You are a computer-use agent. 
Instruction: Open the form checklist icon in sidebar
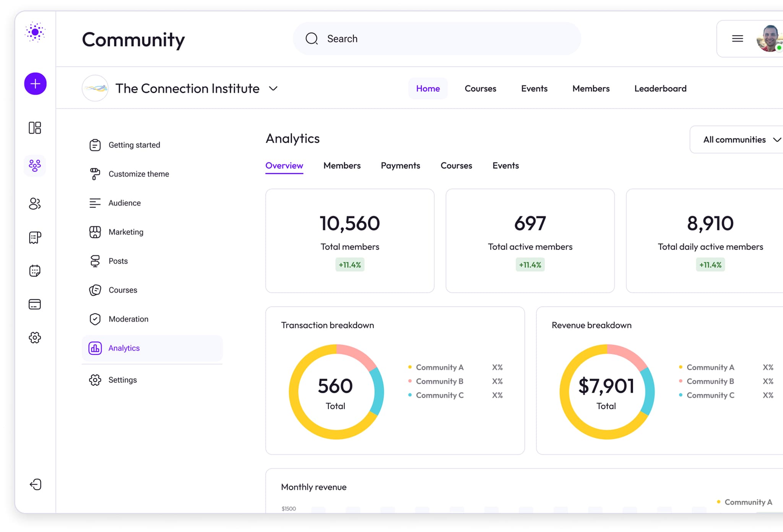(35, 238)
